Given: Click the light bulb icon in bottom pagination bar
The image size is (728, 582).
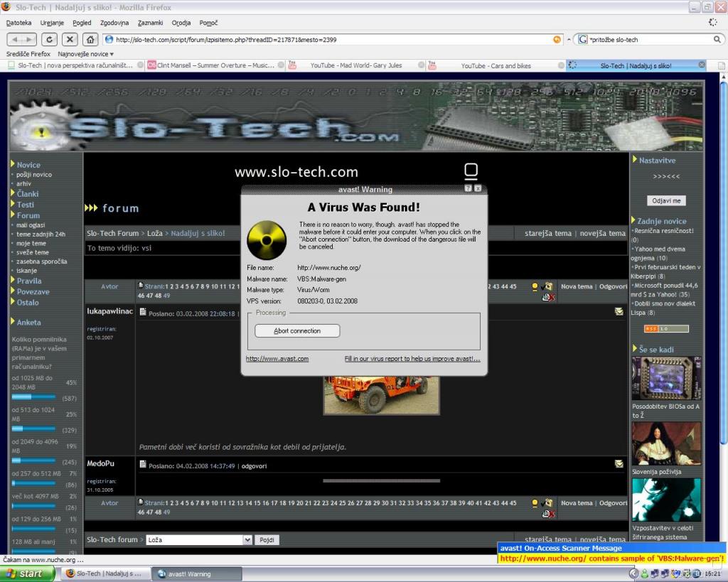Looking at the screenshot, I should click(535, 503).
